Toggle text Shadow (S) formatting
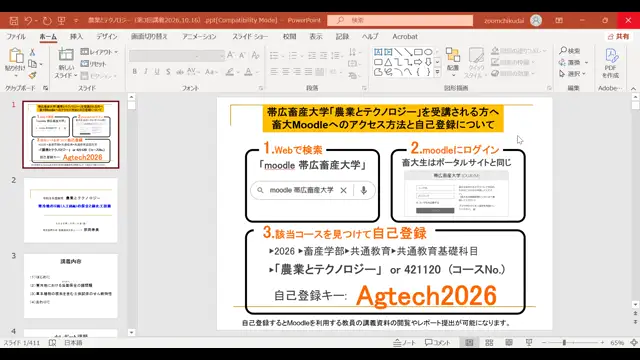This screenshot has height=360, width=640. (x=168, y=72)
